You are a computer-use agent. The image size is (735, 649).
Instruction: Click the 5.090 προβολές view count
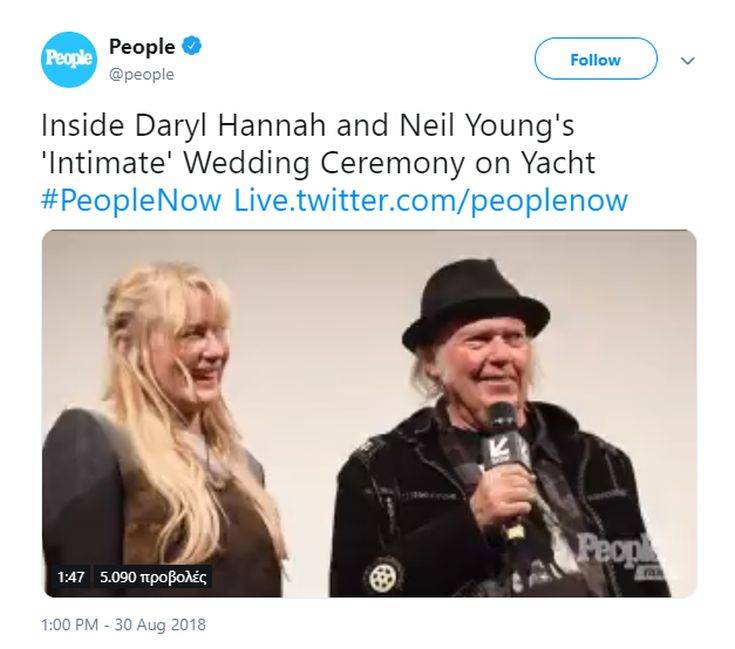coord(153,577)
